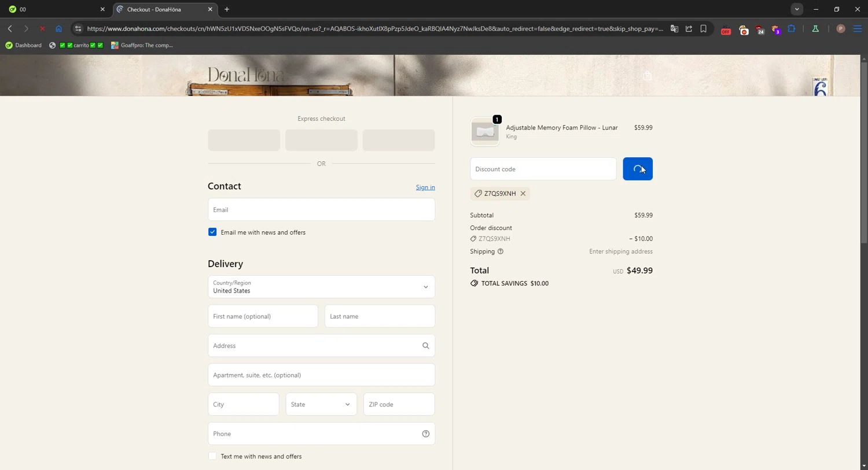Click the total price $49.99

pyautogui.click(x=639, y=271)
